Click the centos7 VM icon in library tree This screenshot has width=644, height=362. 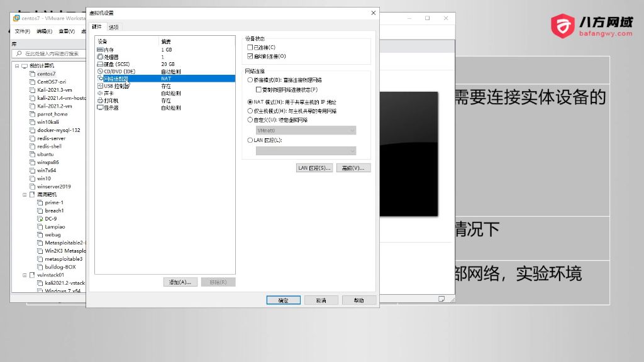click(x=32, y=74)
